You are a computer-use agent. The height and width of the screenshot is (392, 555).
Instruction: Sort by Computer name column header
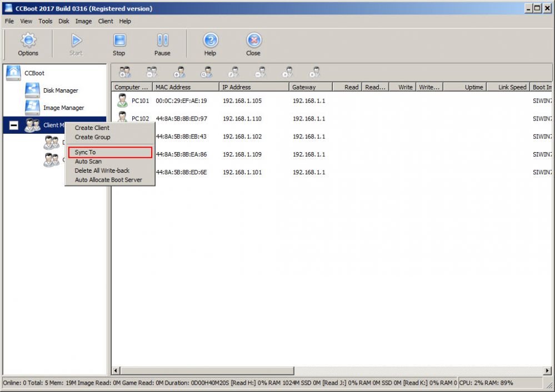pyautogui.click(x=132, y=87)
